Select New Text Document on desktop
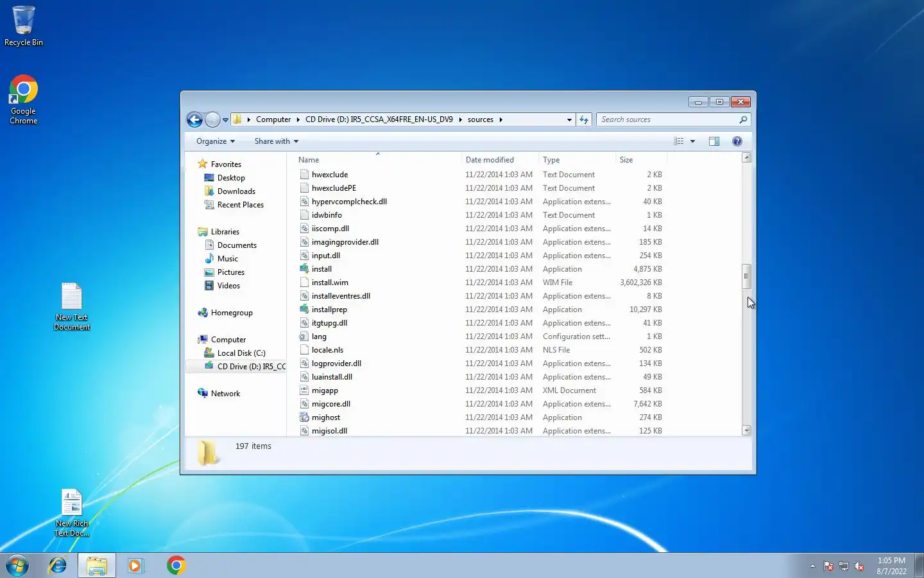 tap(72, 307)
